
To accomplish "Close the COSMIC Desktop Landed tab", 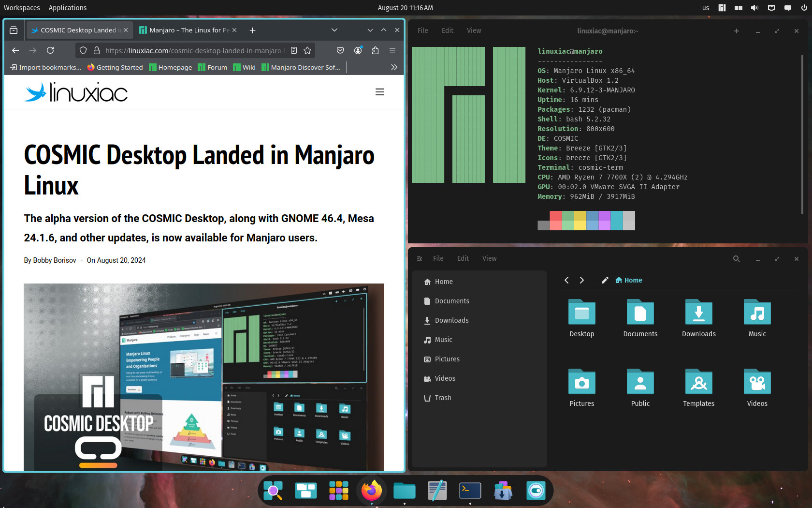I will [126, 30].
